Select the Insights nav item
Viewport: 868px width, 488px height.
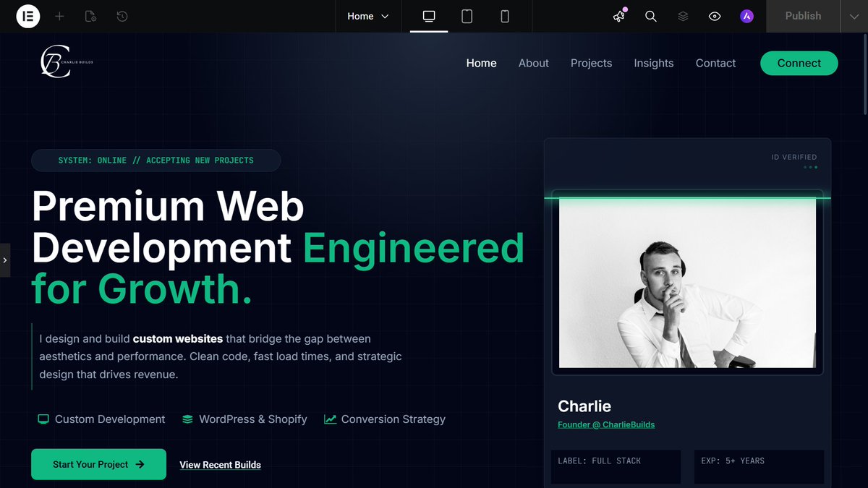pos(654,63)
